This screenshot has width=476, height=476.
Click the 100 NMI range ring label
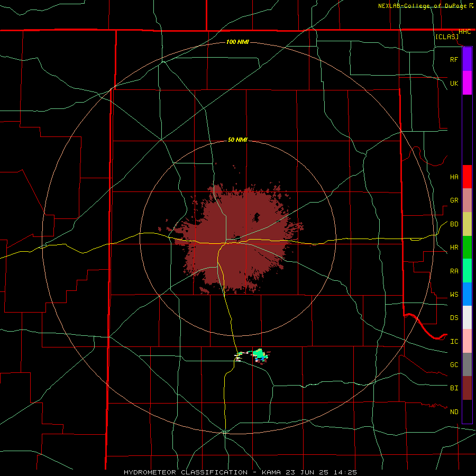point(237,42)
